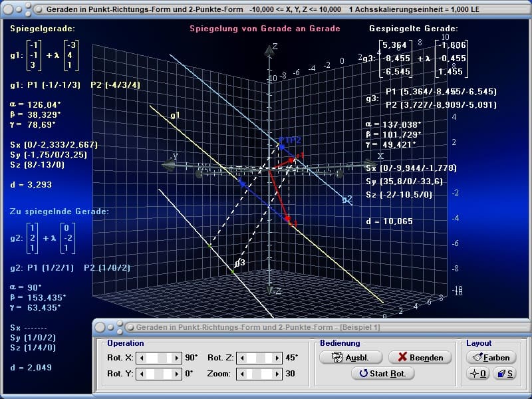The image size is (532, 399).
Task: Click the 'd = 10,065' value
Action: 389,221
